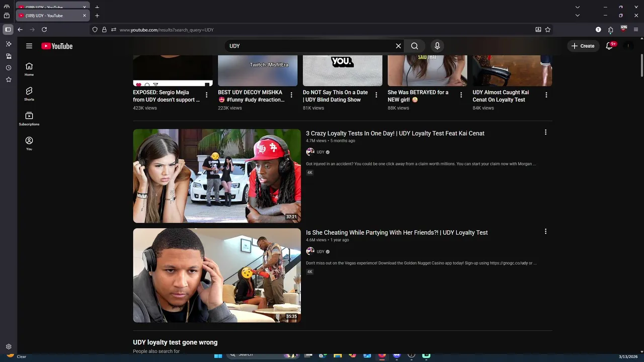Image resolution: width=644 pixels, height=362 pixels.
Task: Open Subscriptions in the YouTube sidebar
Action: coord(29,119)
